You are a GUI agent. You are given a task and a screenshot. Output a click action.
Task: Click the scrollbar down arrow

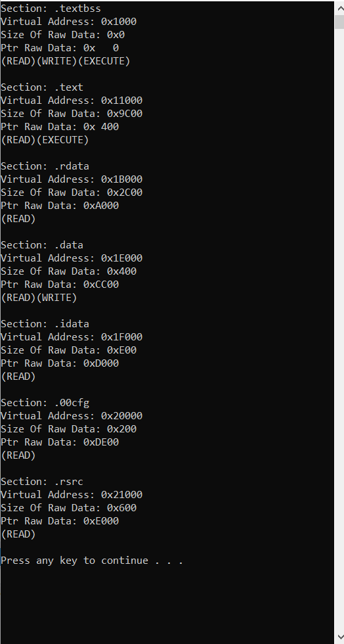click(339, 637)
